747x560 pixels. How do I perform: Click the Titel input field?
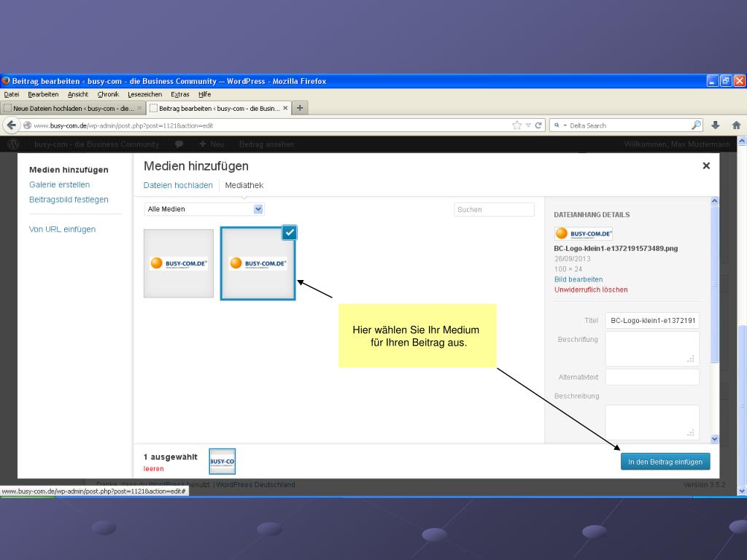(652, 321)
